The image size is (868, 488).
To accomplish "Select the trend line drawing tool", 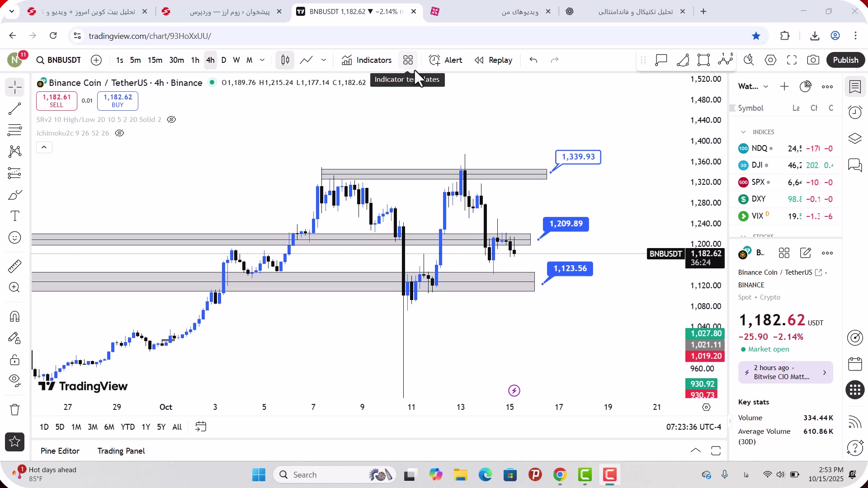I will (x=14, y=109).
